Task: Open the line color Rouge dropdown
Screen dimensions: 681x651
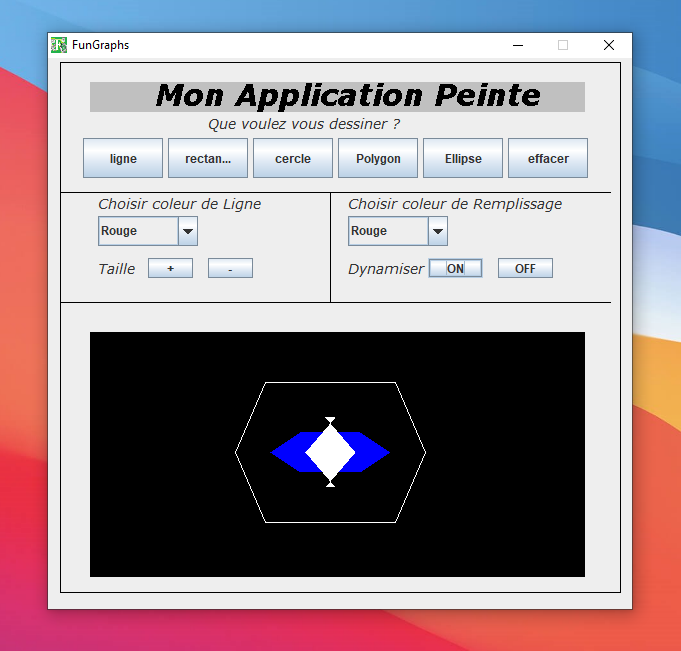Action: pos(148,231)
